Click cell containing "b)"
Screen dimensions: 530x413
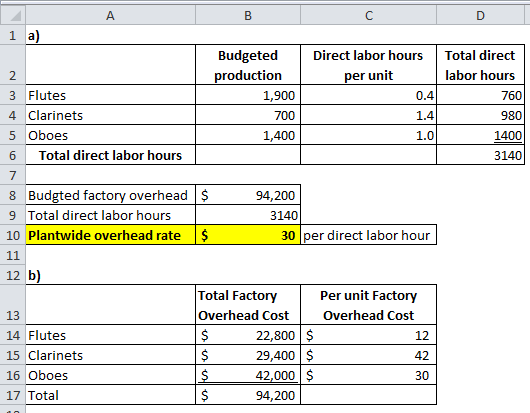click(111, 275)
